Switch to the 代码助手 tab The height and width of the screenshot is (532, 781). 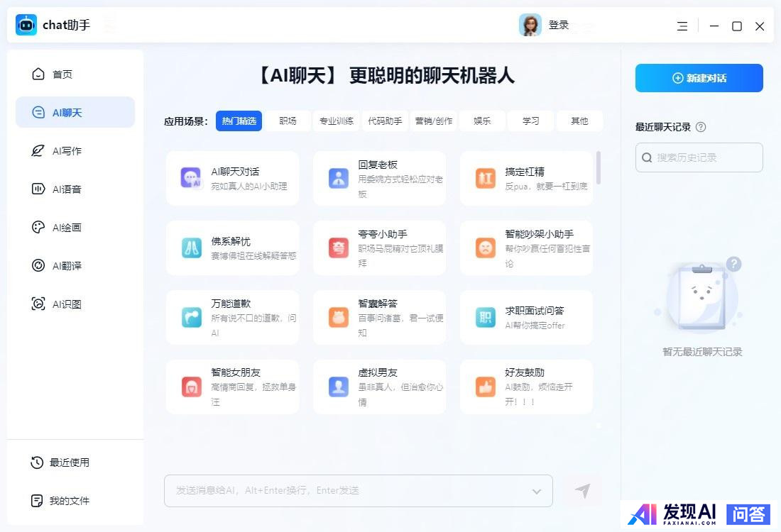385,121
